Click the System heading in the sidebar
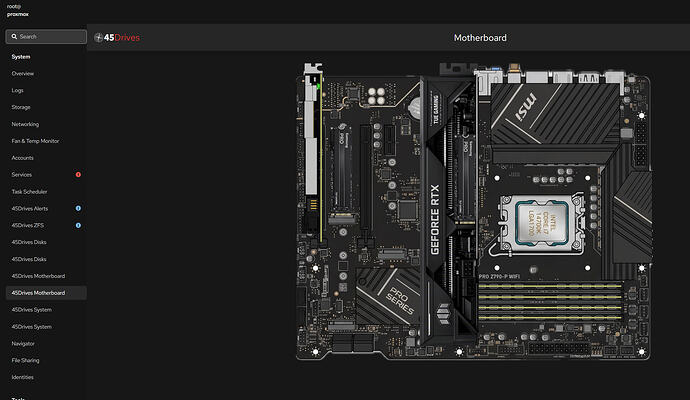The width and height of the screenshot is (690, 400). point(21,57)
